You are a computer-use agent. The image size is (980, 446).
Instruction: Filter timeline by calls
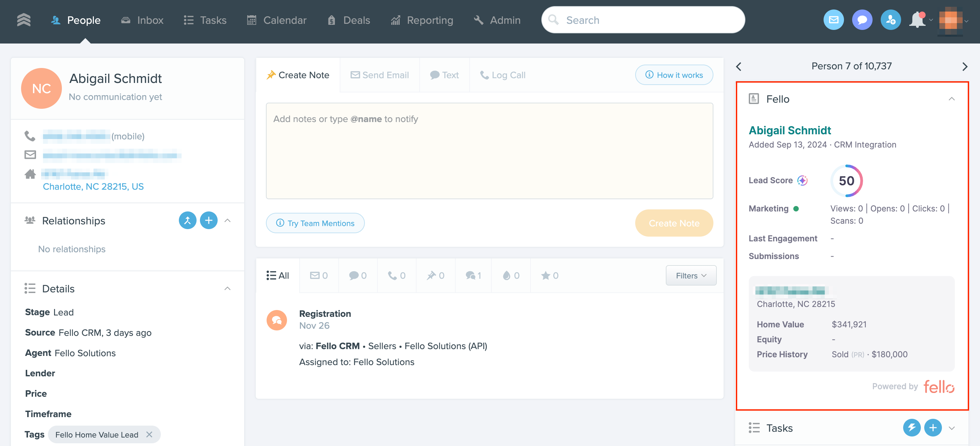[x=396, y=275]
